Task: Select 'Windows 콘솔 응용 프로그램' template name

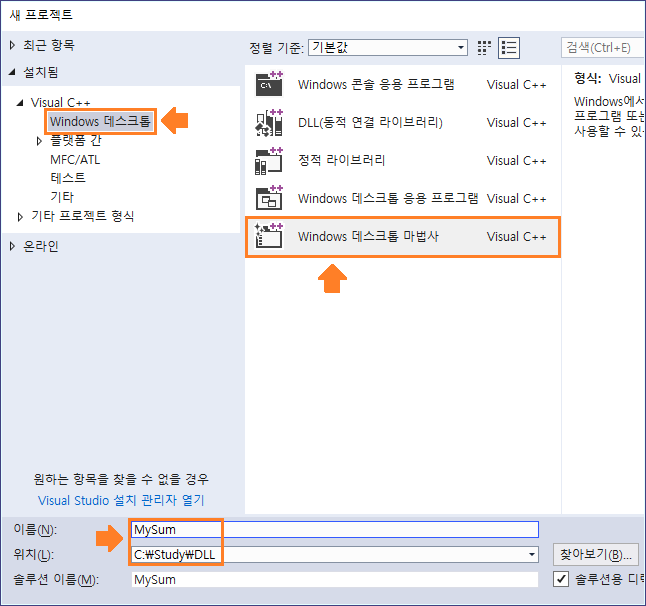Action: (376, 84)
